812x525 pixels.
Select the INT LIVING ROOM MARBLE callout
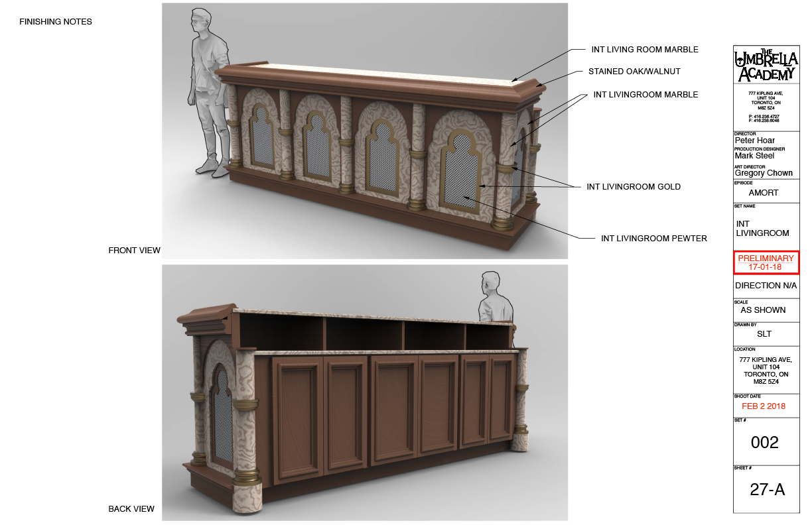coord(645,50)
